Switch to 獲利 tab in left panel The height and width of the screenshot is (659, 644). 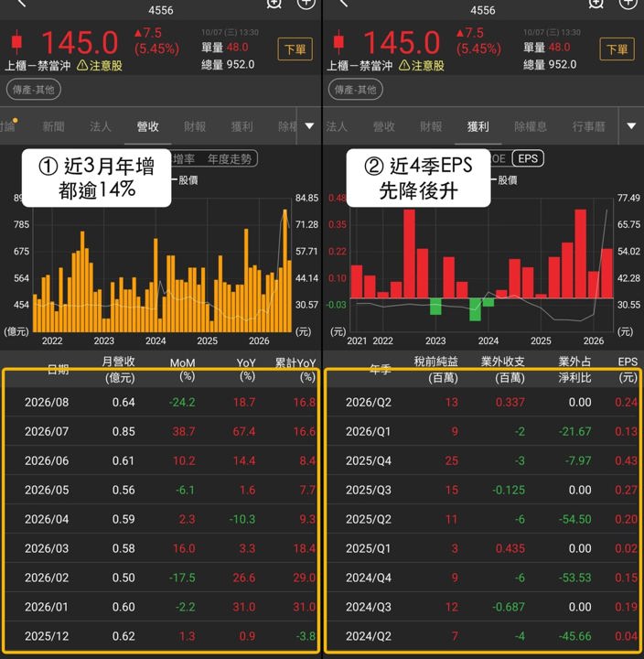[x=242, y=126]
